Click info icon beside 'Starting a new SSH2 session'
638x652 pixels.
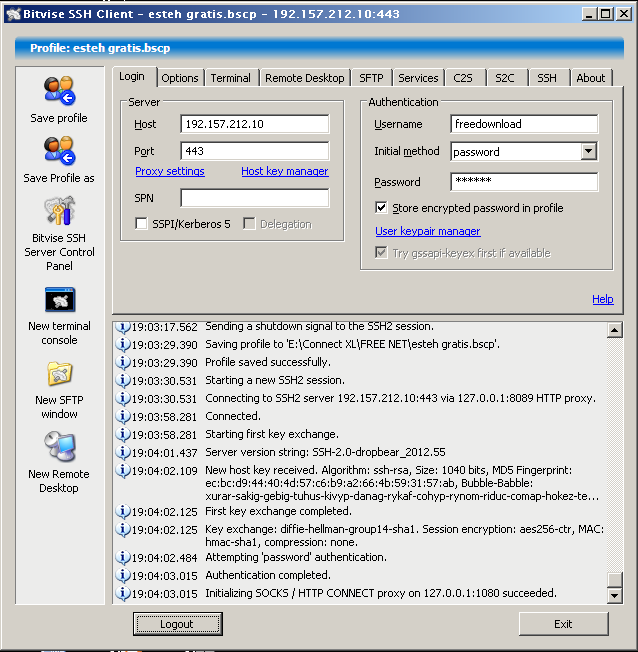pos(123,380)
